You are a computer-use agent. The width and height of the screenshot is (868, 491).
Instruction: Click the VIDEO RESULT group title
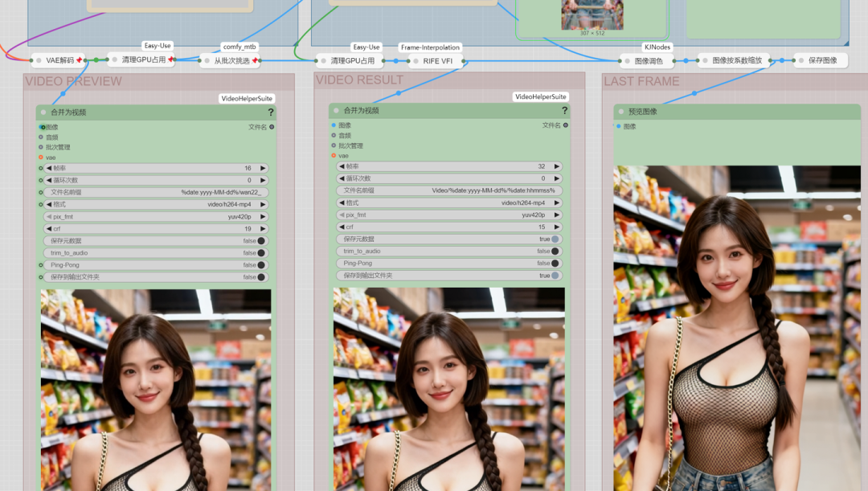pyautogui.click(x=359, y=80)
